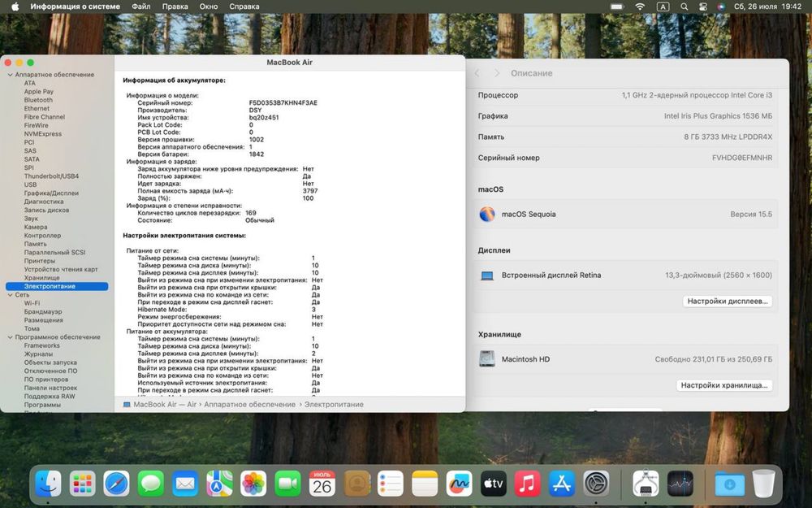Click the Настройки хранилища button

click(x=724, y=385)
